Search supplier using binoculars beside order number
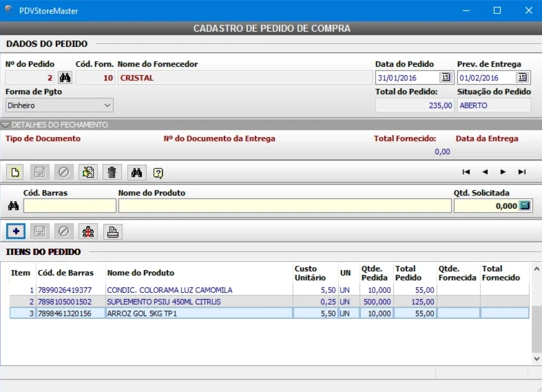This screenshot has width=542, height=392. click(x=65, y=78)
